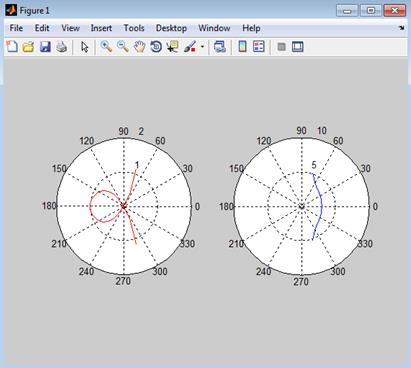Dock the figure using the menu bar arrow
411x368 pixels.
point(402,28)
